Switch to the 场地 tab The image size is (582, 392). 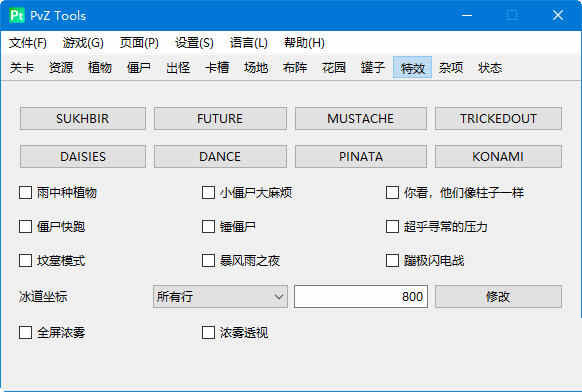(256, 68)
